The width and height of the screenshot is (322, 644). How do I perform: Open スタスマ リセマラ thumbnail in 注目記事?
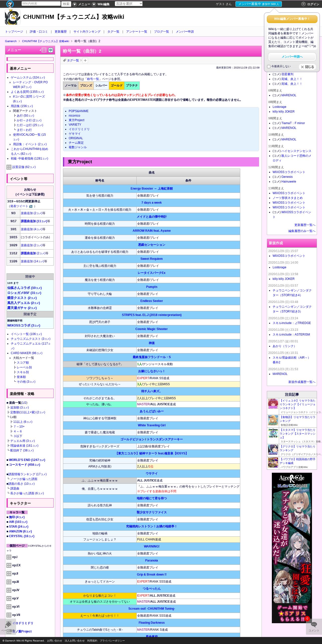tap(273, 433)
